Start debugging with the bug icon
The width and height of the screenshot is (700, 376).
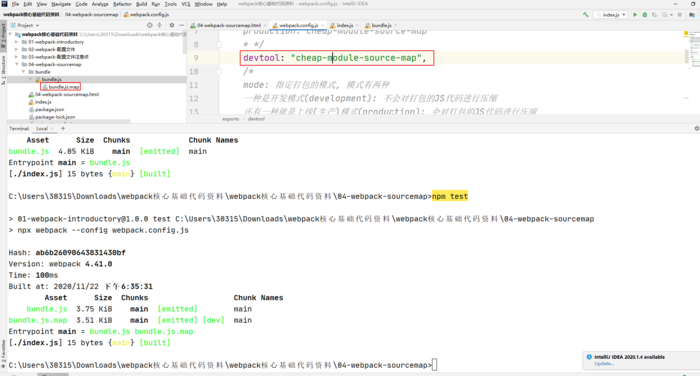click(645, 15)
